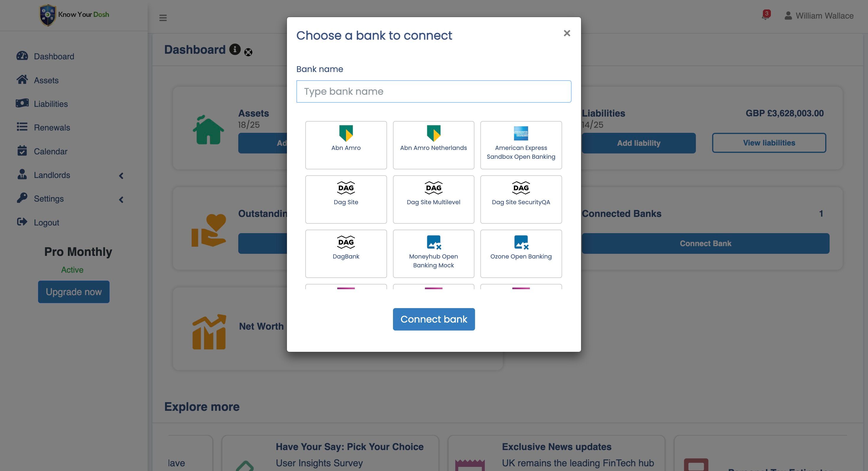Choose the DagBank tile
The image size is (868, 471).
click(x=346, y=254)
